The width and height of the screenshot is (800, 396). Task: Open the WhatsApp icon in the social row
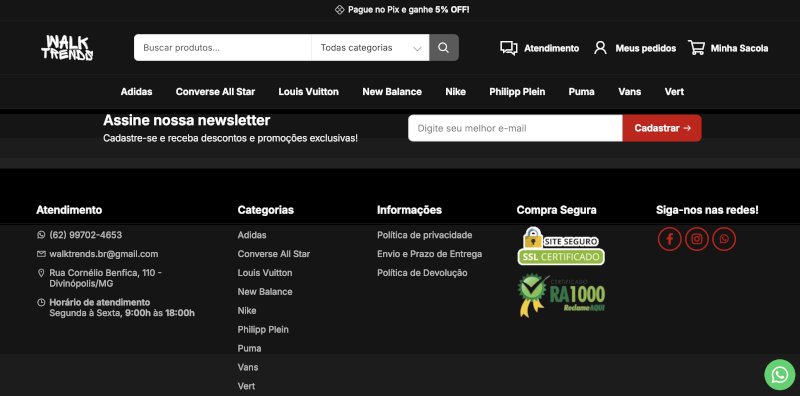[723, 239]
